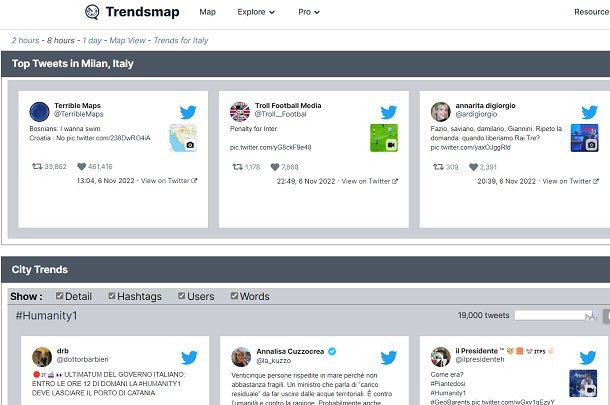Click Twitter bird icon on Annalisa Cuzzocrea tweet
Screen dimensions: 610x405
pyautogui.click(x=389, y=358)
